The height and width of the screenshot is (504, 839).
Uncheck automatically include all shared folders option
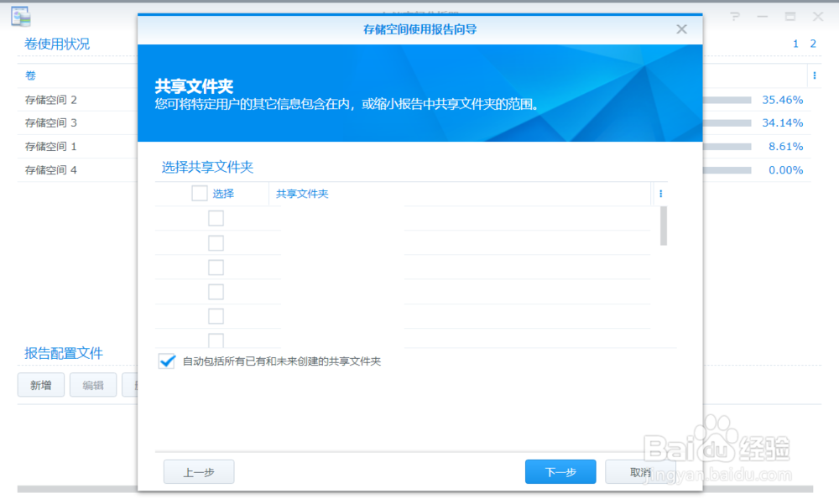pyautogui.click(x=165, y=361)
